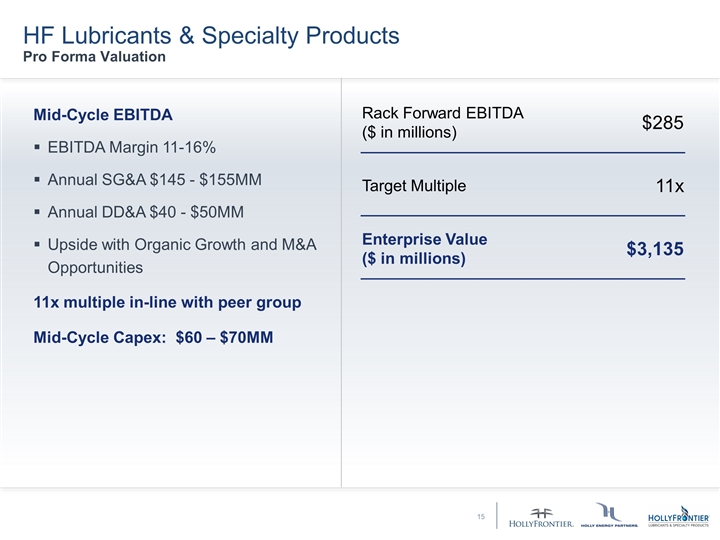This screenshot has height=540, width=720.
Task: Click the HollyFrontier logo in the footer
Action: click(541, 516)
